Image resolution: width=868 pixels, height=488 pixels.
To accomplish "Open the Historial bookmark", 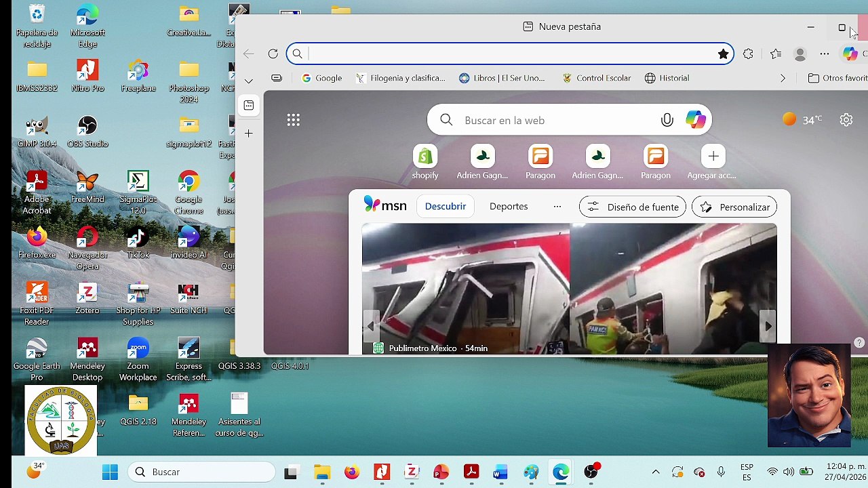I will (667, 78).
